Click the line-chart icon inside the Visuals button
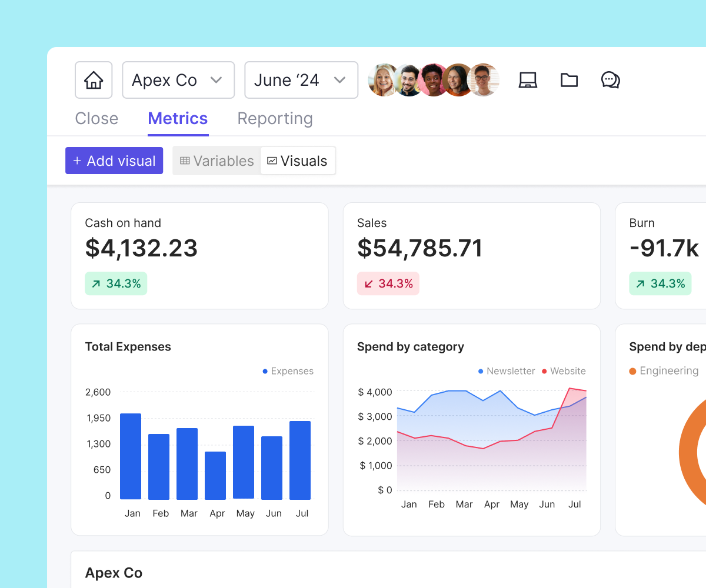Screen dimensions: 706x588 [x=272, y=160]
